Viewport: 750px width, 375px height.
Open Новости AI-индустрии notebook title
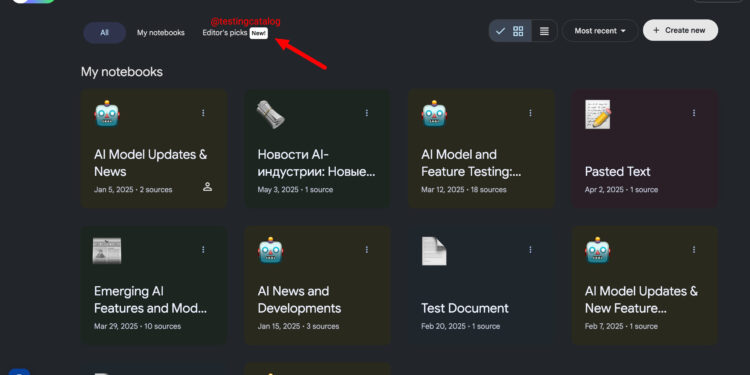point(317,163)
